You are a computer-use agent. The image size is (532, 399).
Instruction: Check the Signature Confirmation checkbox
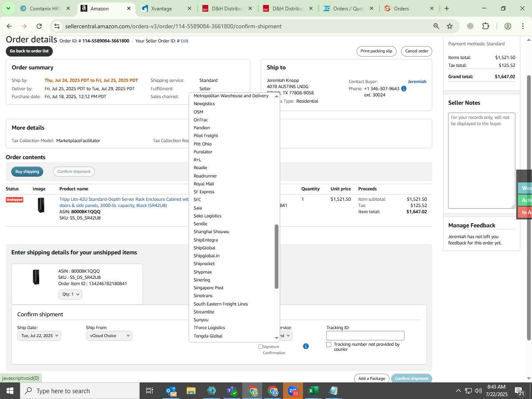261,346
